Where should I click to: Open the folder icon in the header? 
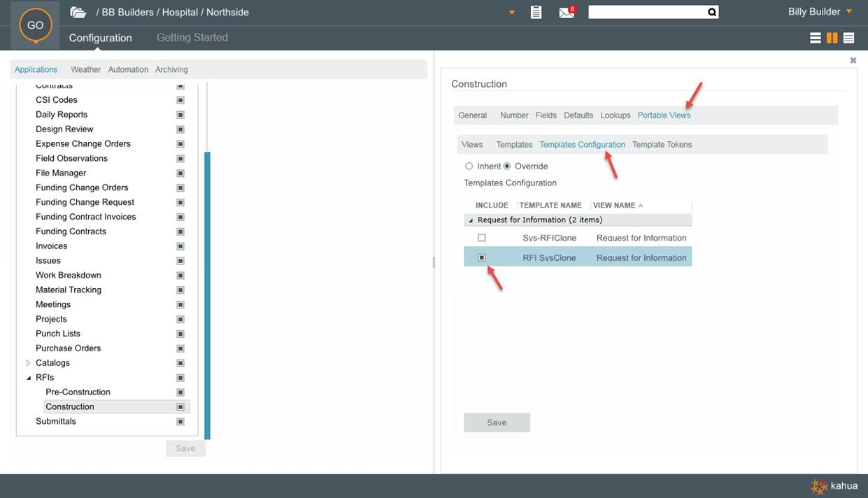click(78, 12)
